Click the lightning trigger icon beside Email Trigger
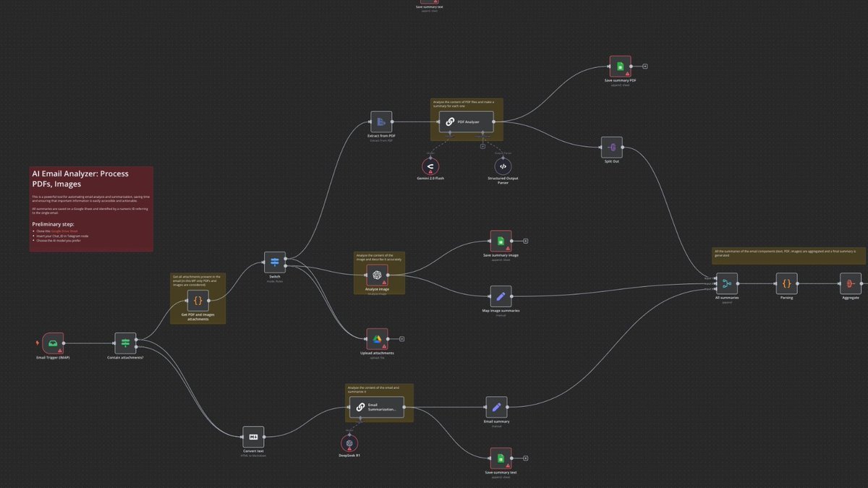 click(x=38, y=343)
